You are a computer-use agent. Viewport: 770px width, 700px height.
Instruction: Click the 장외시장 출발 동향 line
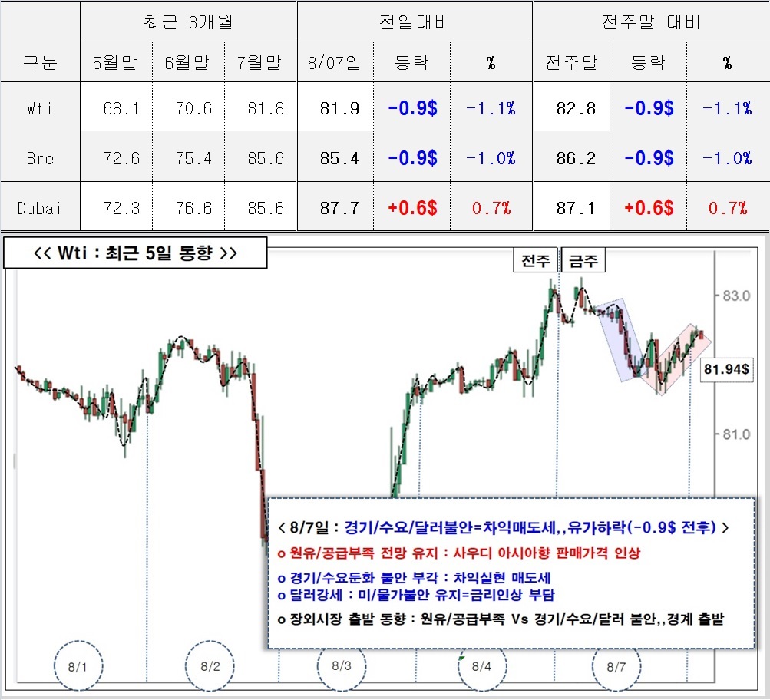[x=501, y=619]
